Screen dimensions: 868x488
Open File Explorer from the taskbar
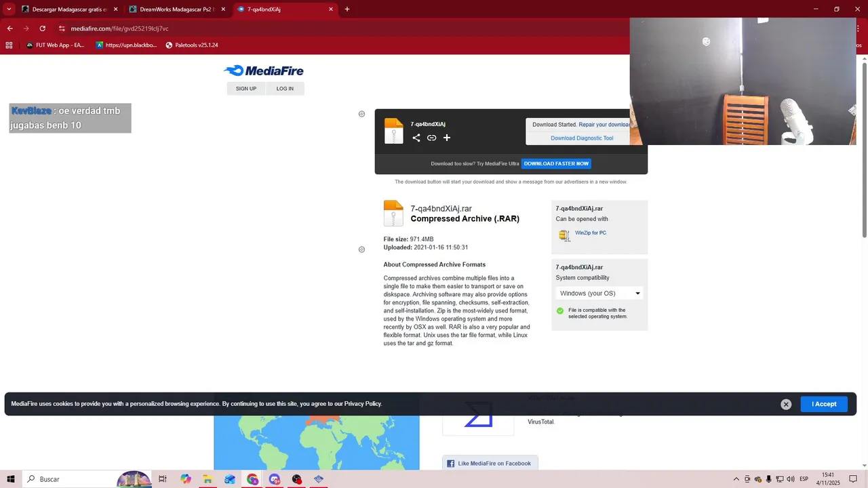pos(208,479)
